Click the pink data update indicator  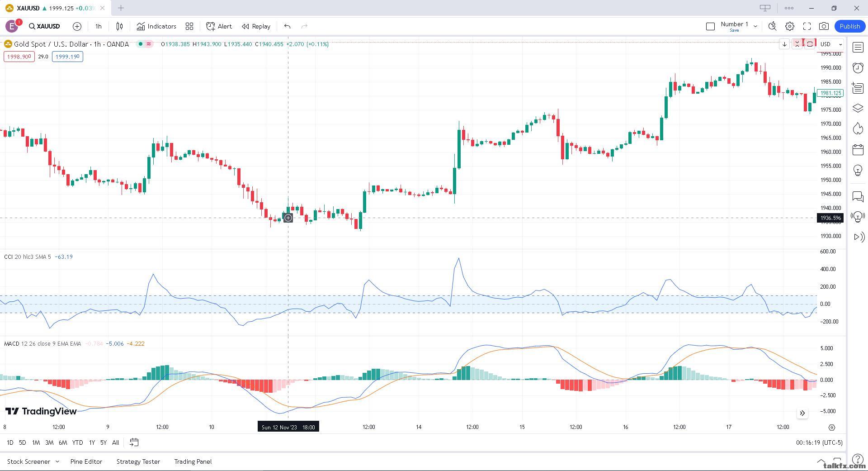[x=149, y=44]
